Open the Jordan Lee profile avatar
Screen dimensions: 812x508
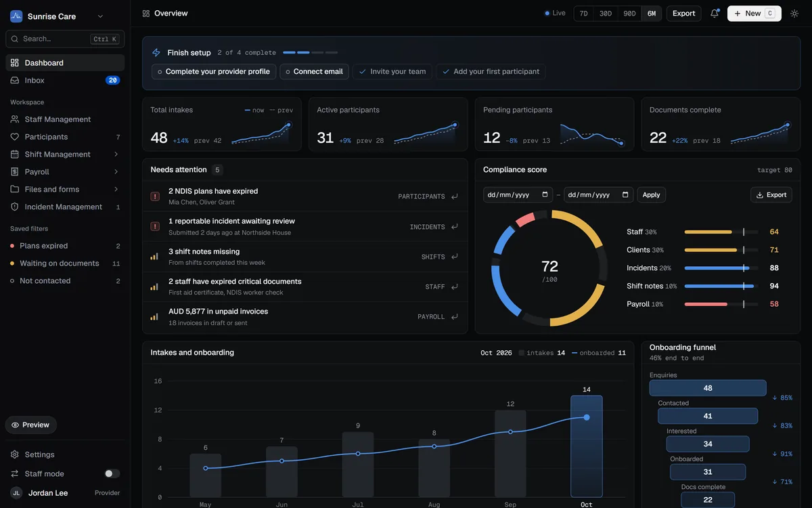(16, 493)
